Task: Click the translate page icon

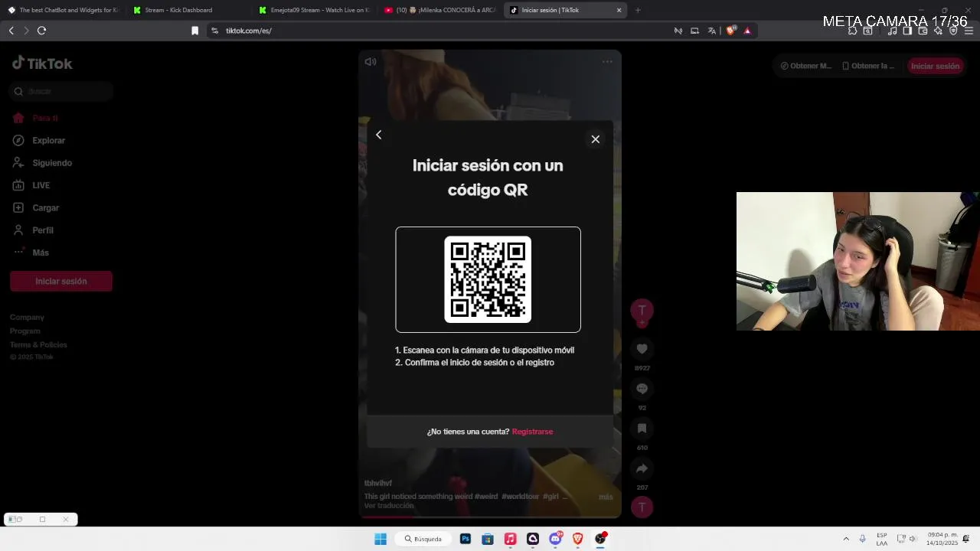Action: pyautogui.click(x=712, y=31)
